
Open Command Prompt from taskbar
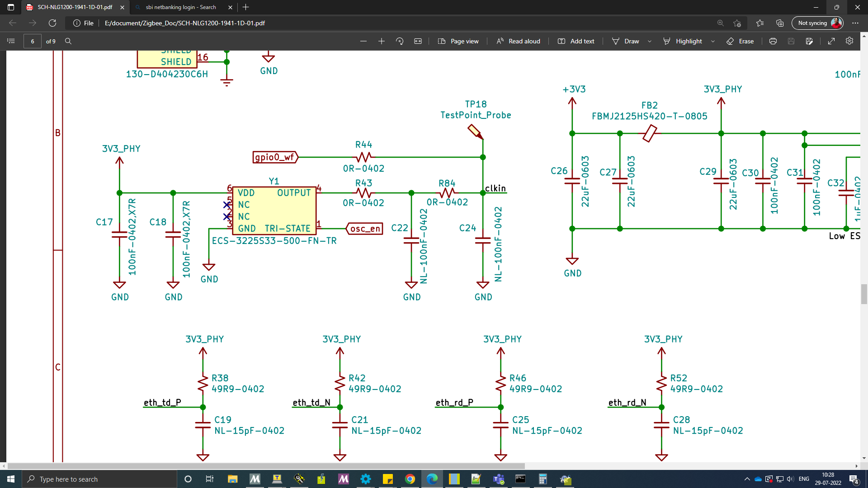pos(521,479)
